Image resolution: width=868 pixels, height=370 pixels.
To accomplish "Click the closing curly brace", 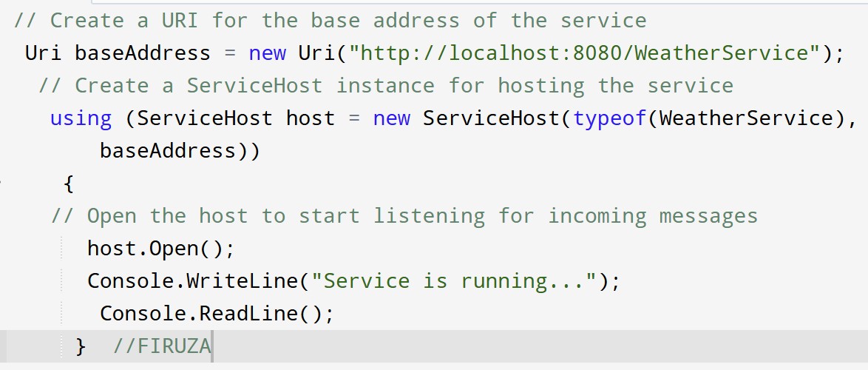I will pyautogui.click(x=81, y=346).
